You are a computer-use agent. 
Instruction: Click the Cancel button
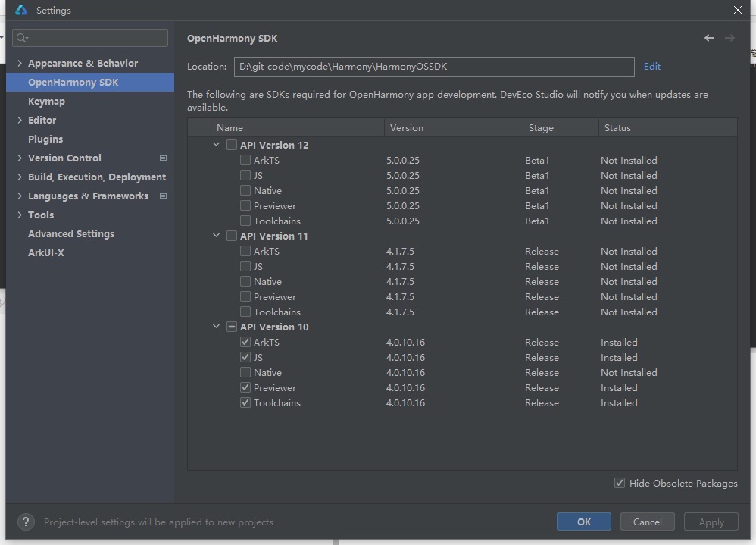click(648, 522)
